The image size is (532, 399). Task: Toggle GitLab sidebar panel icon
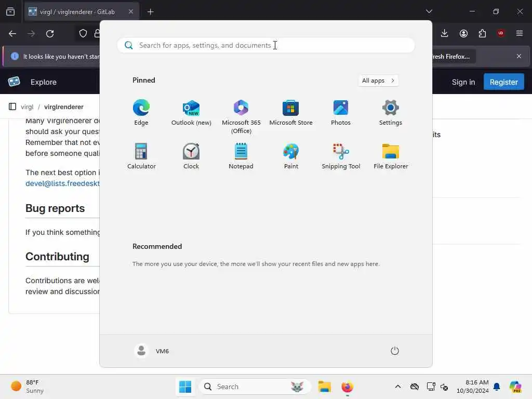12,107
